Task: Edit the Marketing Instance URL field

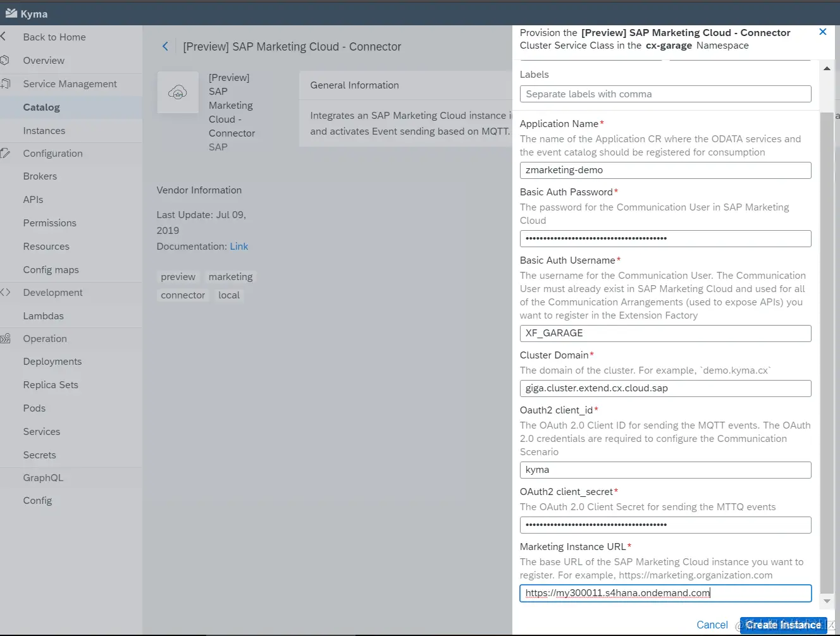Action: click(665, 593)
